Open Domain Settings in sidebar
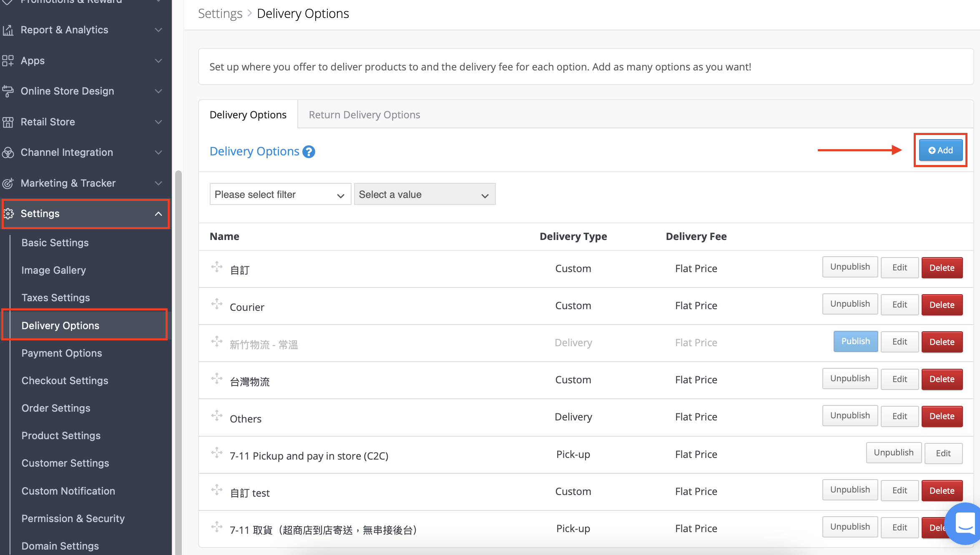The height and width of the screenshot is (555, 980). coord(60,546)
